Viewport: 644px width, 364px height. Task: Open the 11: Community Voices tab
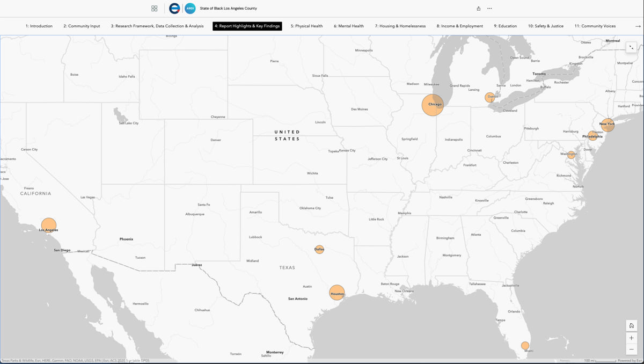point(595,26)
